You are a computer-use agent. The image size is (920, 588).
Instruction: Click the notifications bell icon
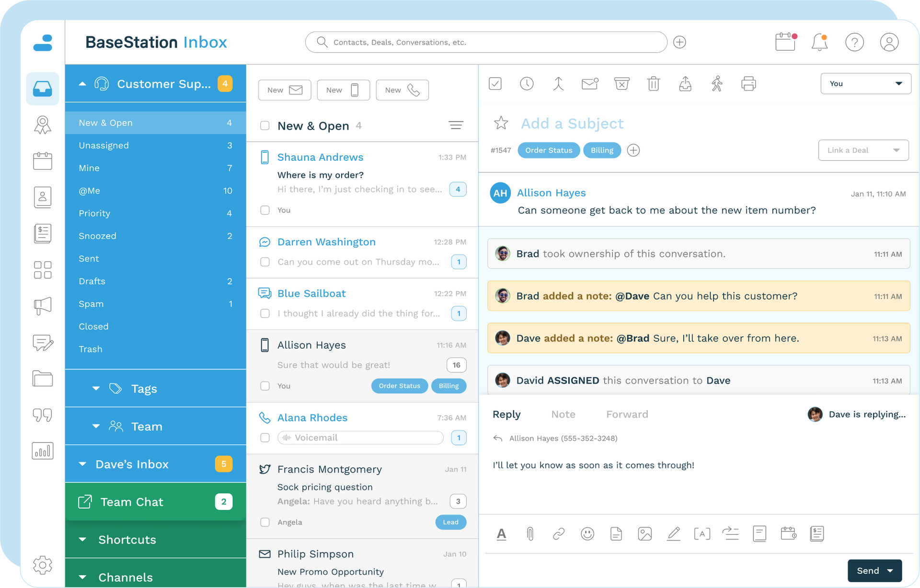click(x=819, y=42)
